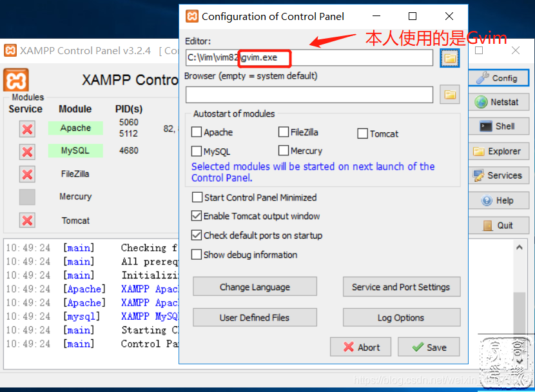Click MySQL service red X icon

27,152
